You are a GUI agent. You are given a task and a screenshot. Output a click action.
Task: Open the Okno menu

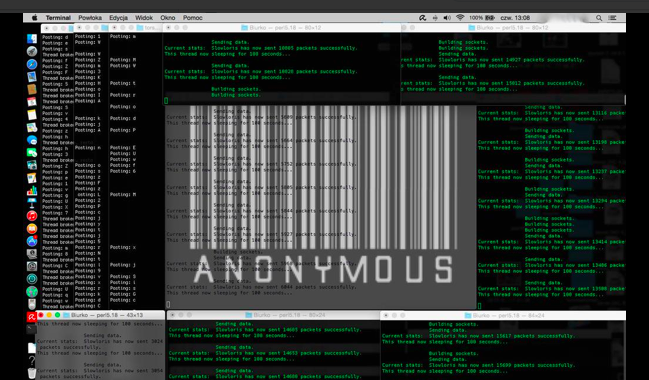pos(168,18)
